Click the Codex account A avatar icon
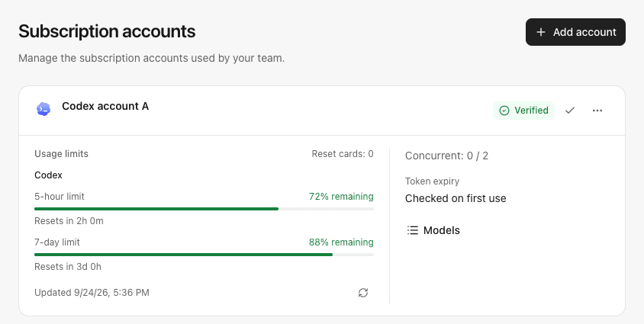The width and height of the screenshot is (644, 324). point(43,109)
